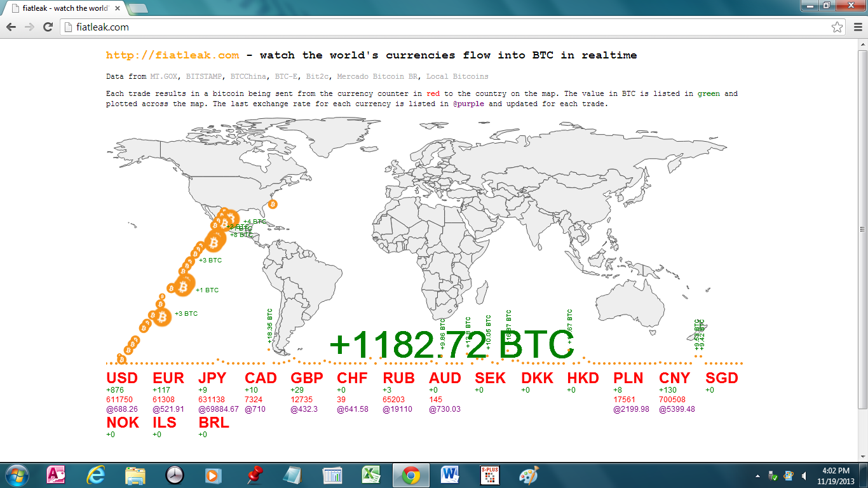Open a new tab next to fiatleak tab

138,8
